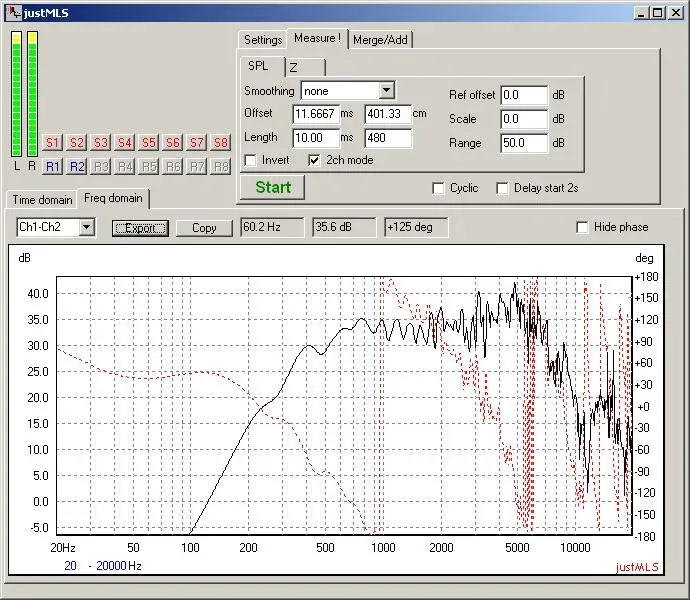The image size is (690, 600).
Task: Click the Scale dB input field
Action: click(524, 119)
